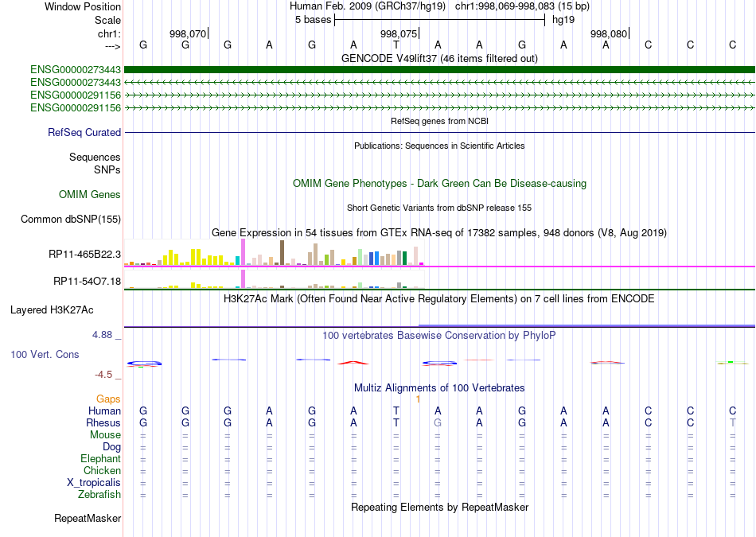This screenshot has height=537, width=756.
Task: Click the Rhesus alignment row label
Action: click(103, 422)
